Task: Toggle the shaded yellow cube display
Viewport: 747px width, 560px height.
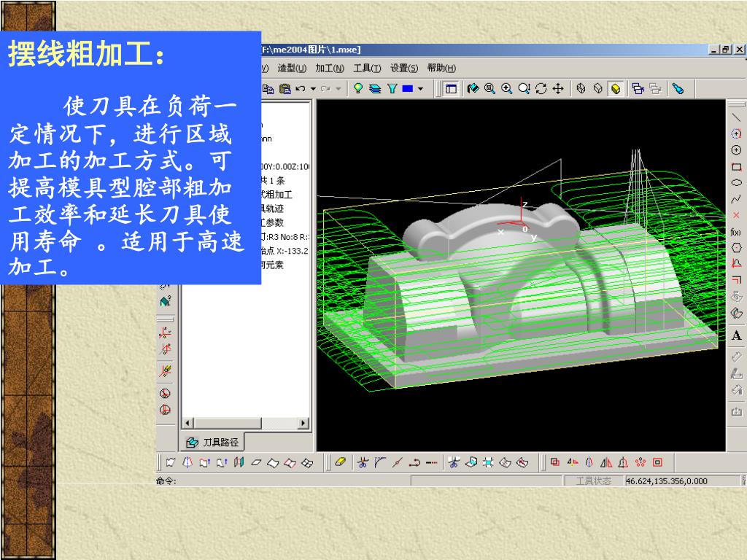Action: click(616, 88)
